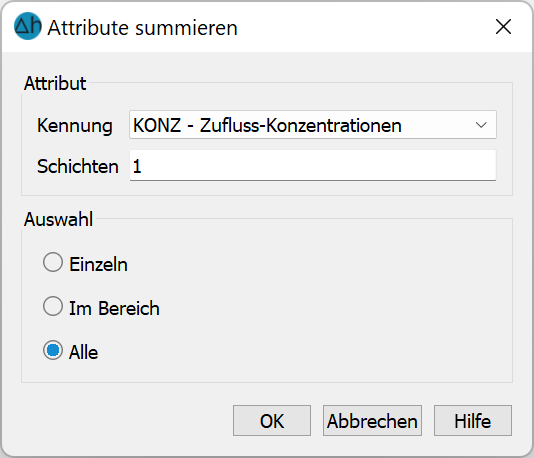Image resolution: width=534 pixels, height=458 pixels.
Task: Click the Attribute summieren window title
Action: 142,28
